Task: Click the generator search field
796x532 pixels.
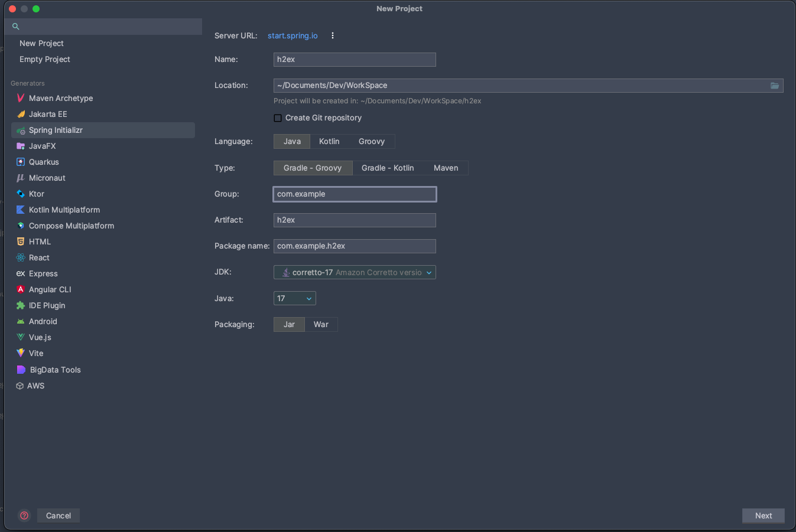Action: [103, 27]
